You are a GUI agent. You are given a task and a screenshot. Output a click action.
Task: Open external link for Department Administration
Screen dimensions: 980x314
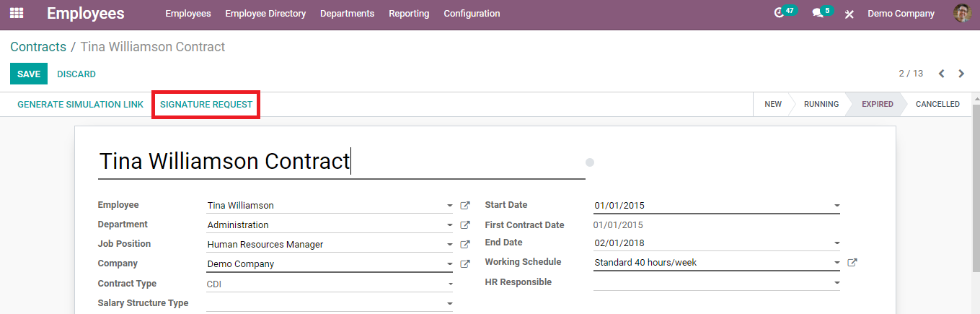coord(465,225)
